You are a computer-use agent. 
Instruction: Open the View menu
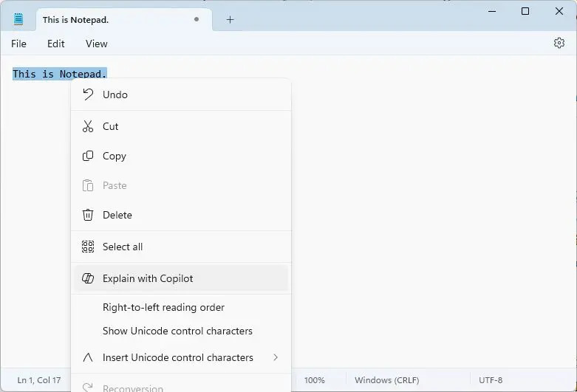tap(96, 44)
